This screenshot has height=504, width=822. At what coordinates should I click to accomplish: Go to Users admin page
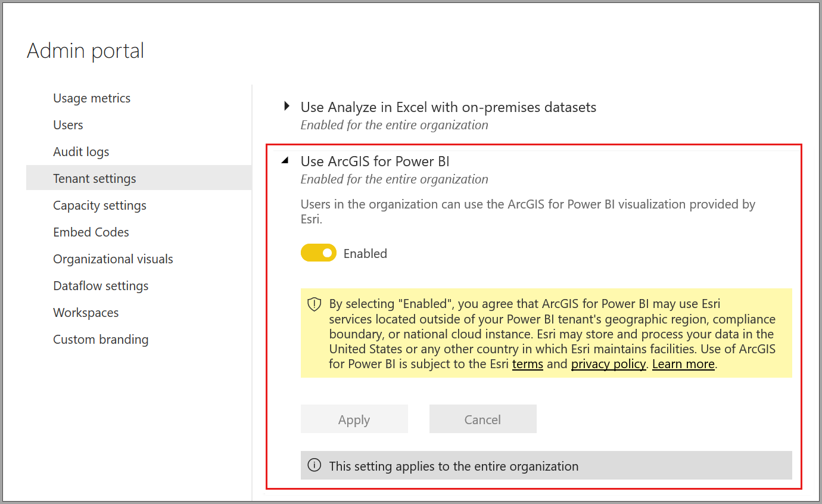(68, 125)
